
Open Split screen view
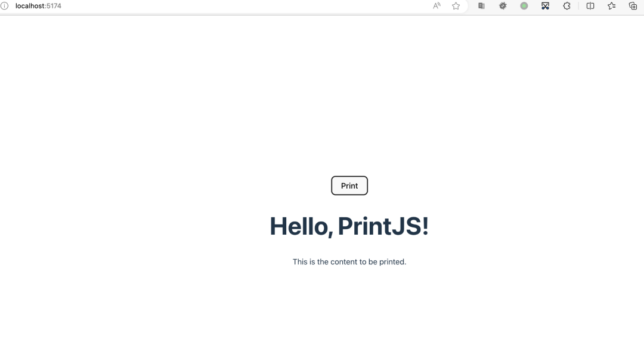[x=590, y=5]
